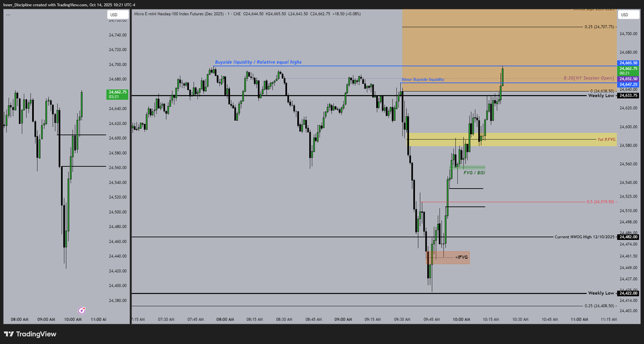The width and height of the screenshot is (644, 344).
Task: Click the purple lightning event icon
Action: coord(82,310)
